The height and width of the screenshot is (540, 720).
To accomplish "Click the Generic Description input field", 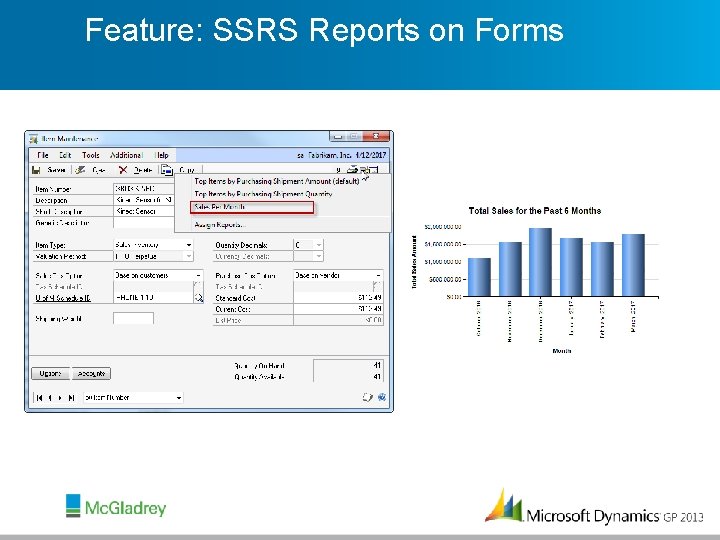I will (144, 223).
